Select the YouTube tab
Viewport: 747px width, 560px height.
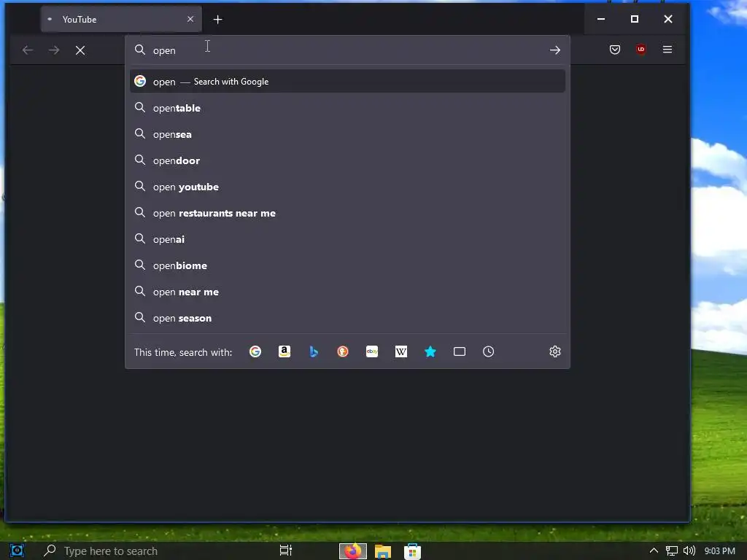coord(121,19)
